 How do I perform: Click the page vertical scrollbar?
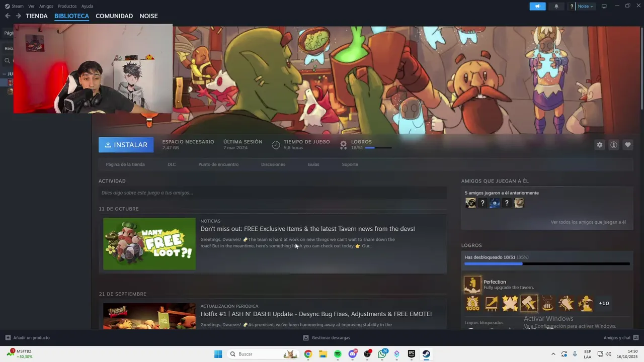tap(642, 68)
